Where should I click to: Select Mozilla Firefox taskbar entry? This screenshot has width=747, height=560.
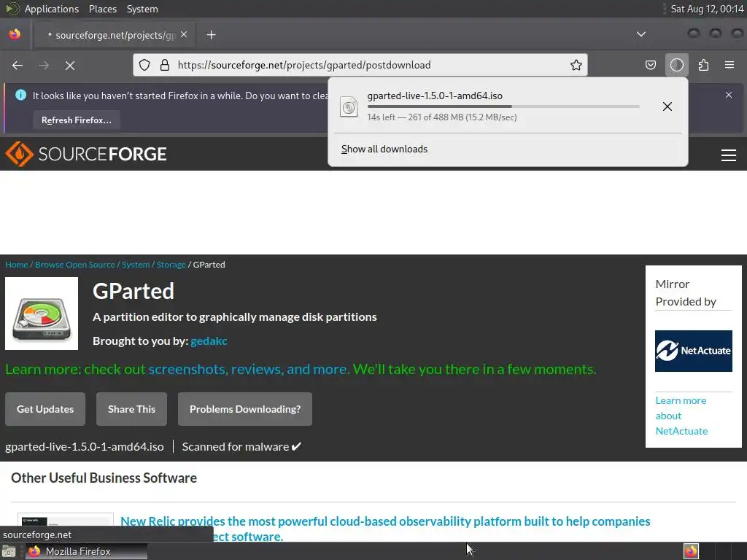click(86, 551)
